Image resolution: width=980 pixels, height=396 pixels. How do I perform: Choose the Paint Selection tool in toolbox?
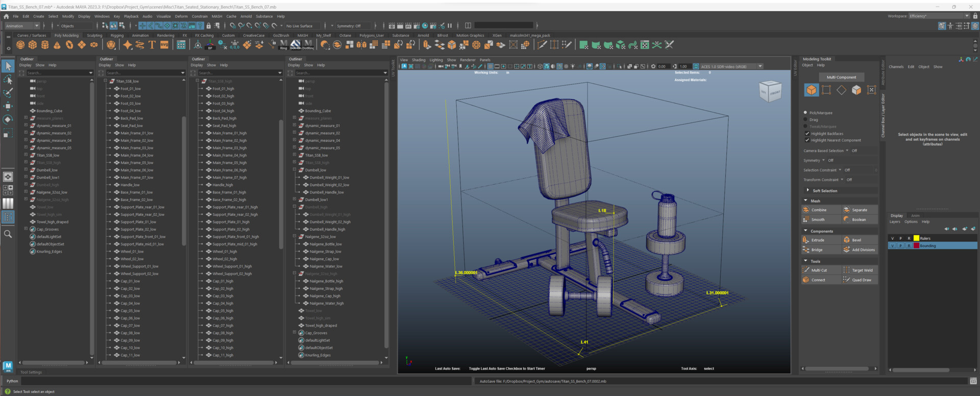pos(8,93)
